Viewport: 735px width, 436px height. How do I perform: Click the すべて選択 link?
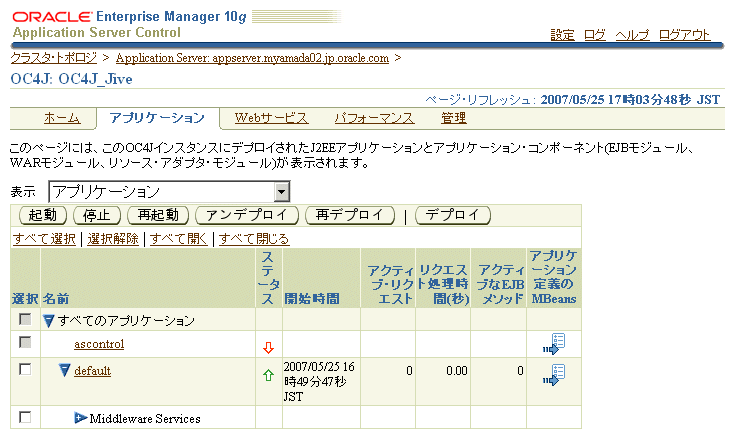click(44, 239)
